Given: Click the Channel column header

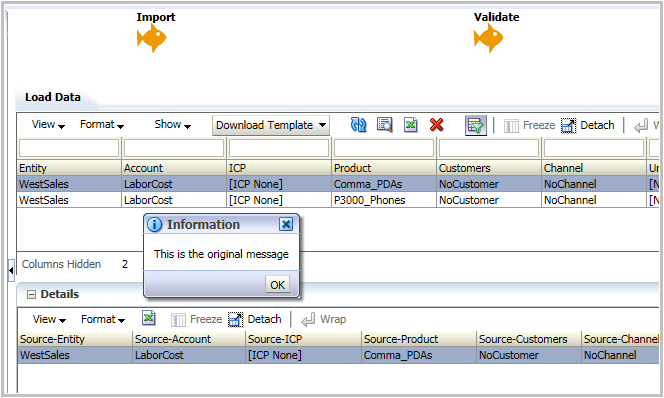Looking at the screenshot, I should click(594, 168).
